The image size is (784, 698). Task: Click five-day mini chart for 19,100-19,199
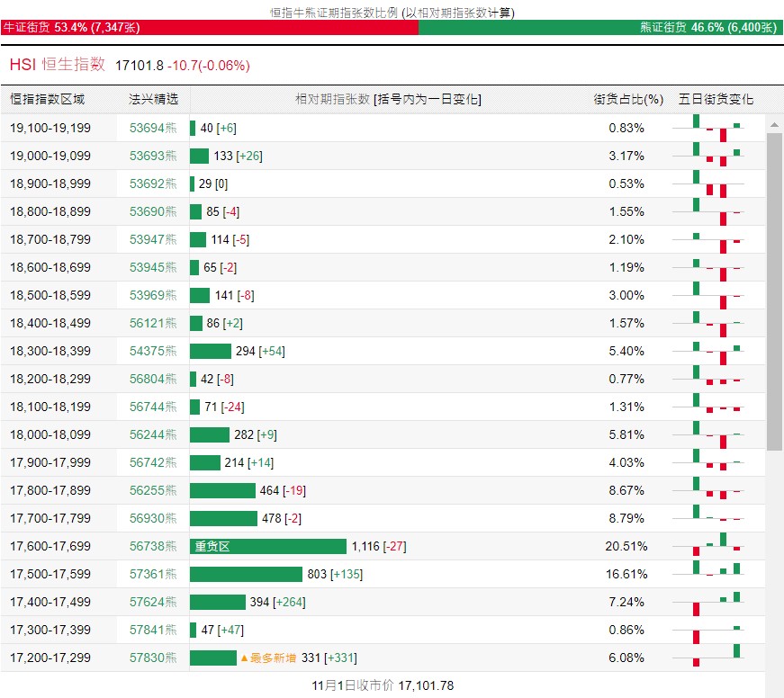coord(716,128)
